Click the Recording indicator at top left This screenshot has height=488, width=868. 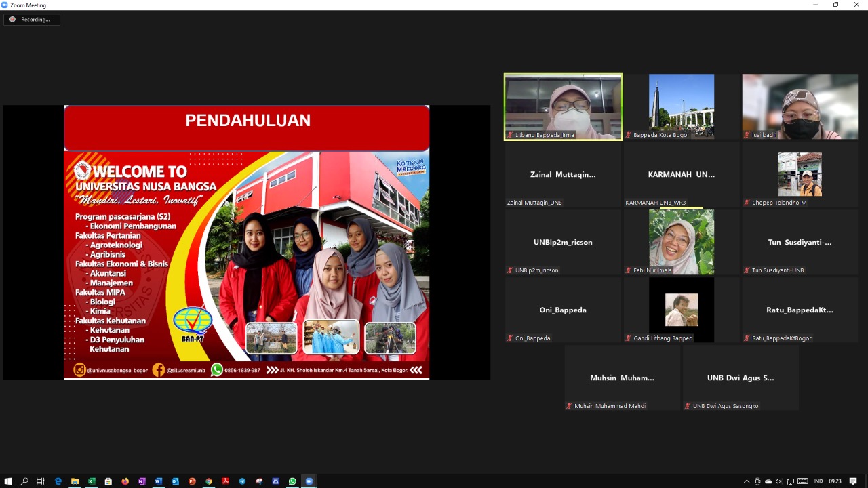click(x=32, y=20)
